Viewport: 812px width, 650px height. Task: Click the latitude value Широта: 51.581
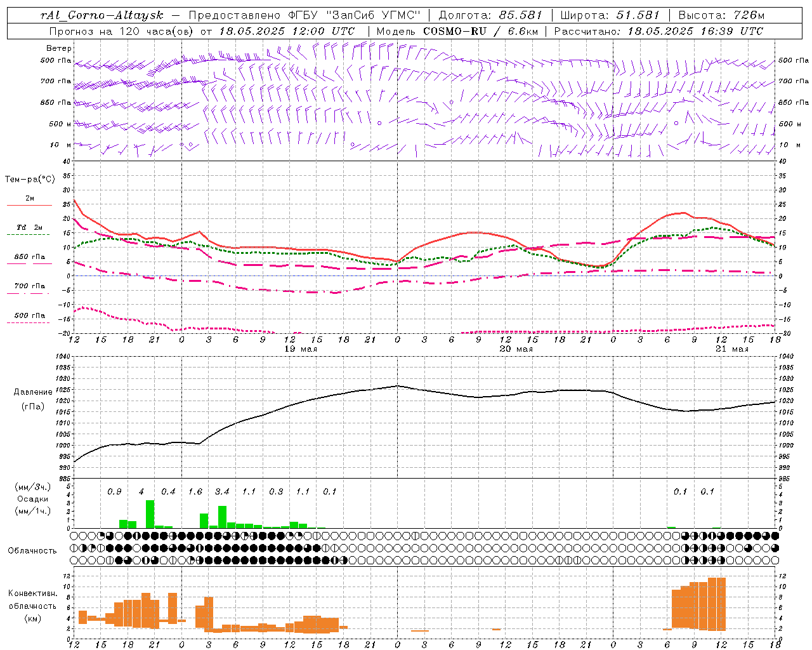point(610,15)
